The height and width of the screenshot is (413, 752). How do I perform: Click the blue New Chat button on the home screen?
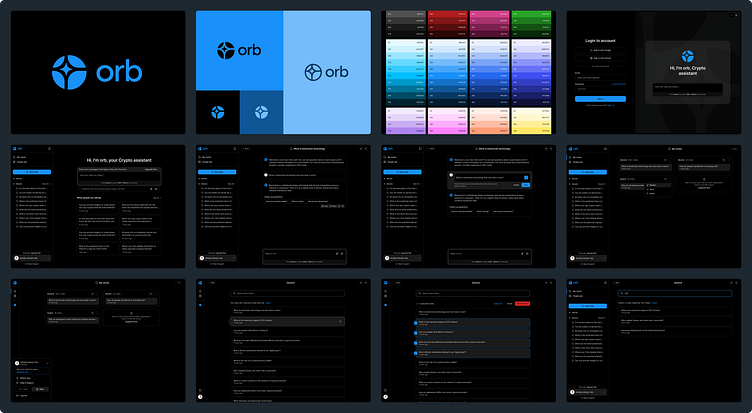(x=32, y=172)
